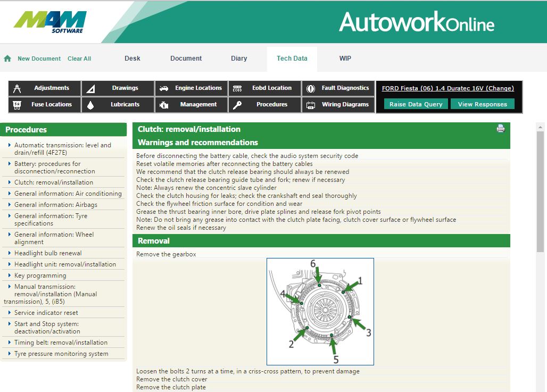The height and width of the screenshot is (392, 547).
Task: Open Drawings via its triangle icon
Action: [x=90, y=88]
